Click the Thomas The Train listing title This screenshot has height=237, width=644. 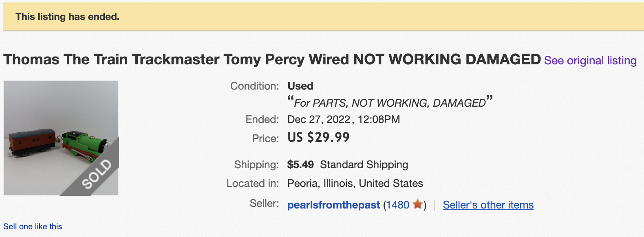click(x=272, y=59)
